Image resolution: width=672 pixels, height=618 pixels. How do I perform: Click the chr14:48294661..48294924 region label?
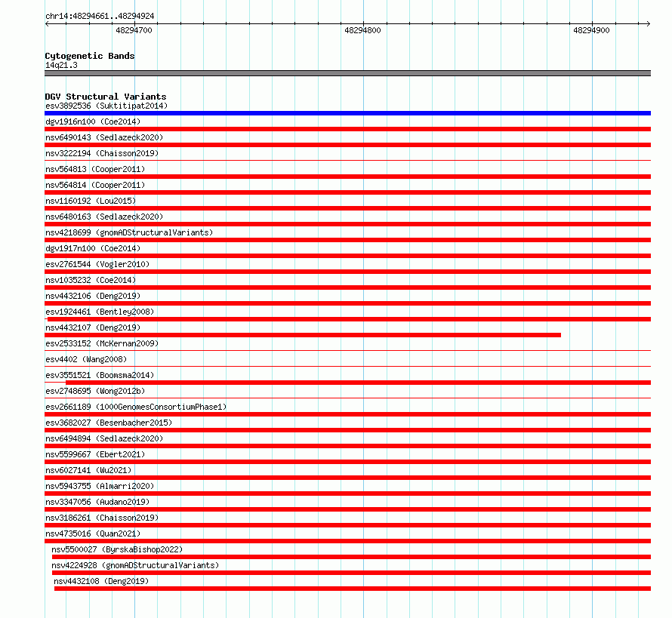click(100, 16)
